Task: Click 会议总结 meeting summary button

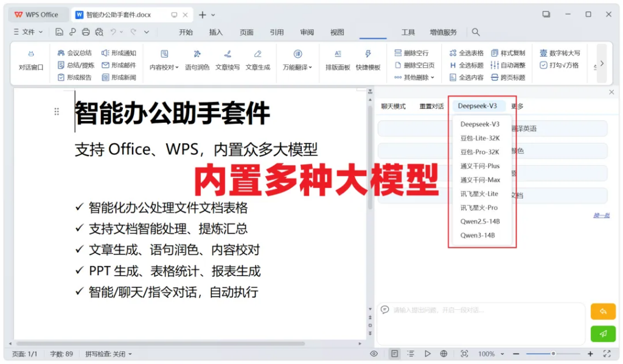Action: click(x=75, y=53)
